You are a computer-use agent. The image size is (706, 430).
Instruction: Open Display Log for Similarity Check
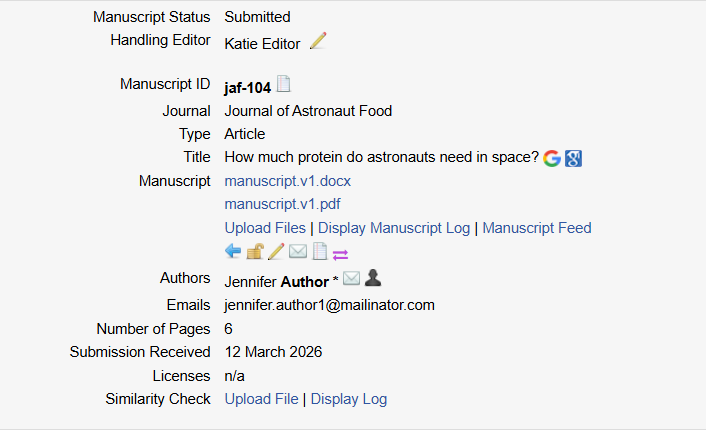tap(349, 399)
